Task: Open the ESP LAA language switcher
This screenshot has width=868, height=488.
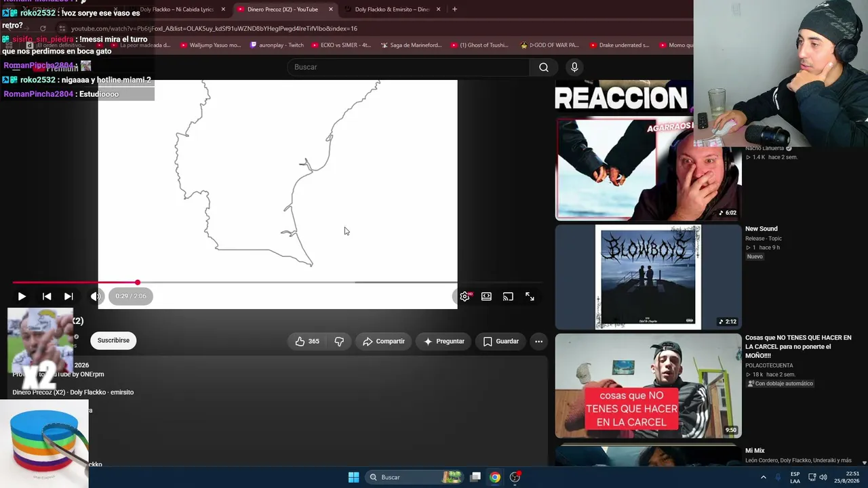Action: click(x=795, y=477)
